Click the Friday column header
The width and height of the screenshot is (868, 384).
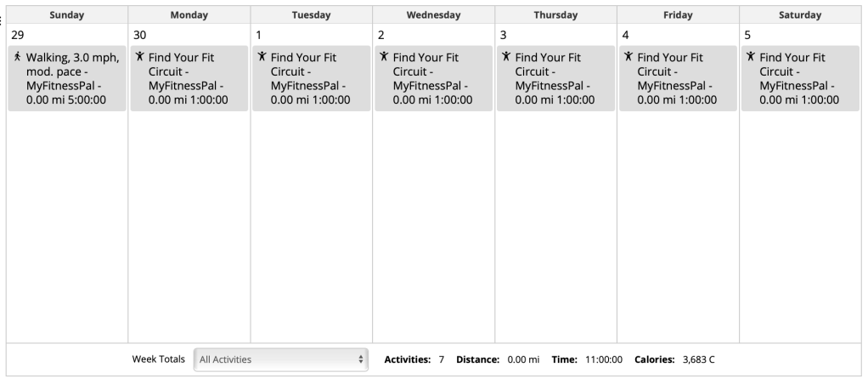point(678,14)
